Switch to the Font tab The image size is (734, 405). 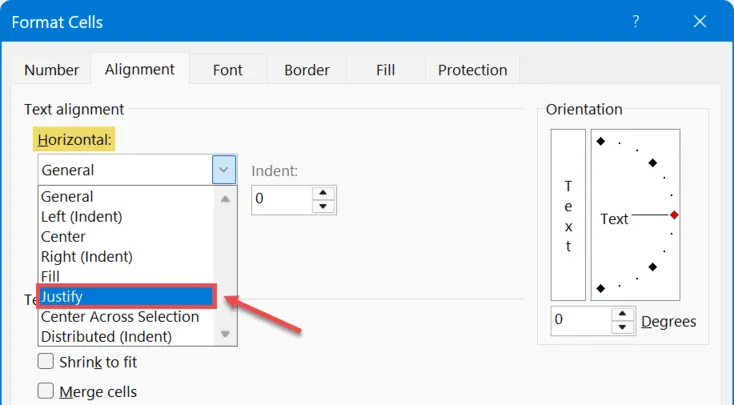click(227, 70)
